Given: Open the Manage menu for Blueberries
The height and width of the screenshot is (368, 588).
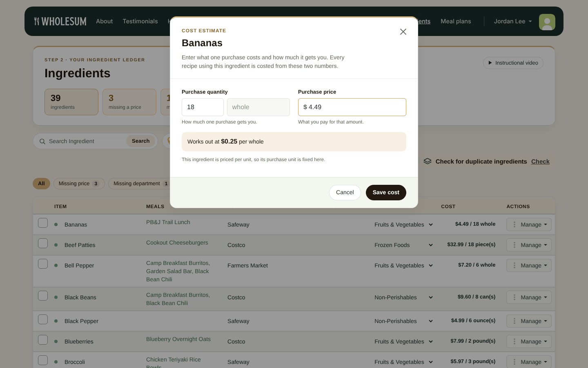Looking at the screenshot, I should click(529, 341).
